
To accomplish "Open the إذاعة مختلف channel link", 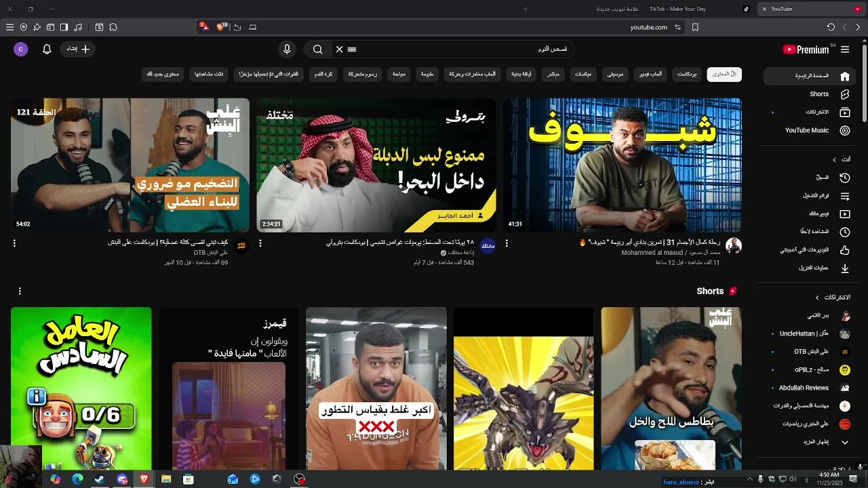I will click(x=462, y=253).
